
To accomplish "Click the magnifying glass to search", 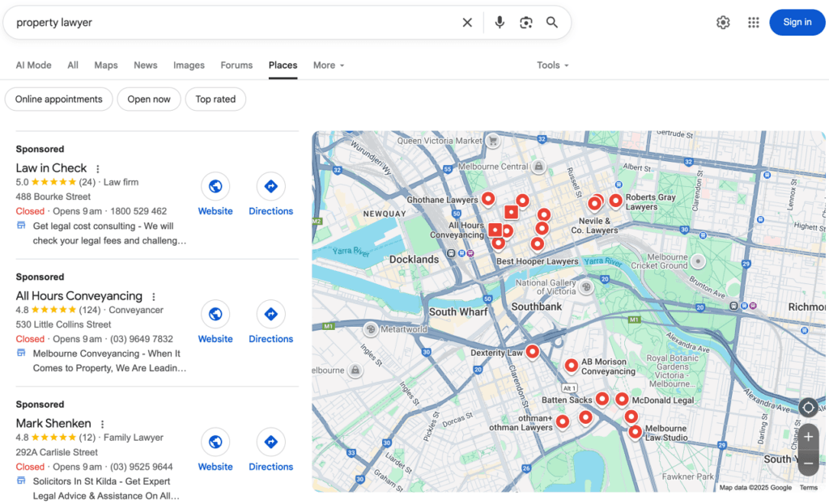I will 552,22.
